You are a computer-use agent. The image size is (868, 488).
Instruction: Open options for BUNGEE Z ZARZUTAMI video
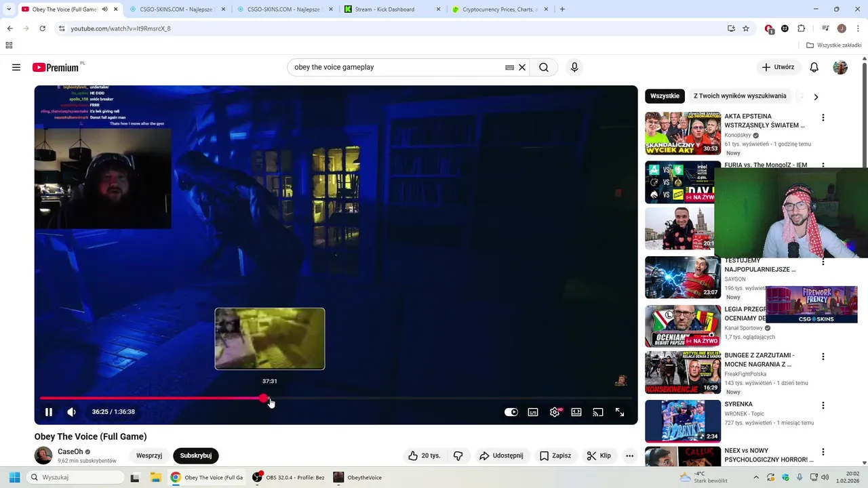[x=823, y=357]
